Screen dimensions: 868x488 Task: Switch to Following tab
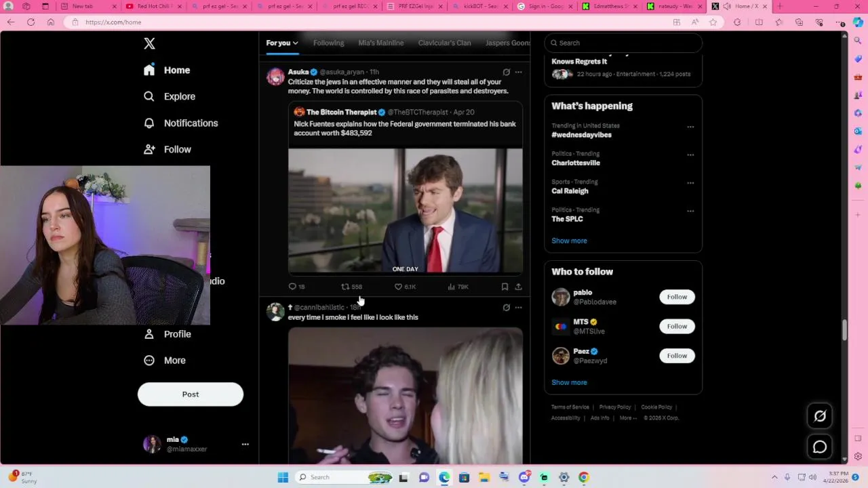pos(328,43)
